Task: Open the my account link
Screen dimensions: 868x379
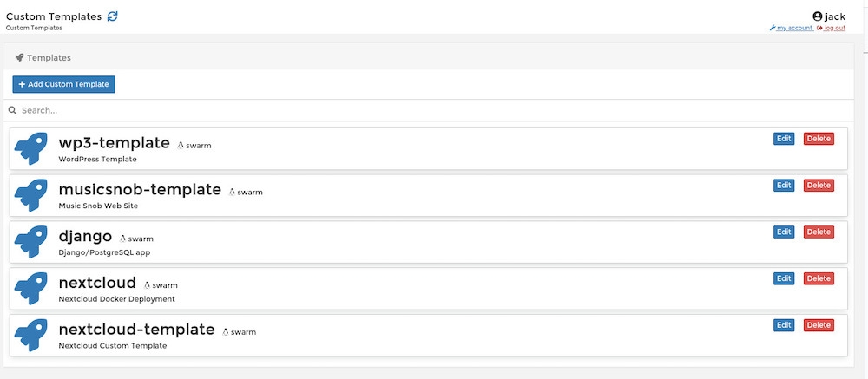Action: [793, 28]
